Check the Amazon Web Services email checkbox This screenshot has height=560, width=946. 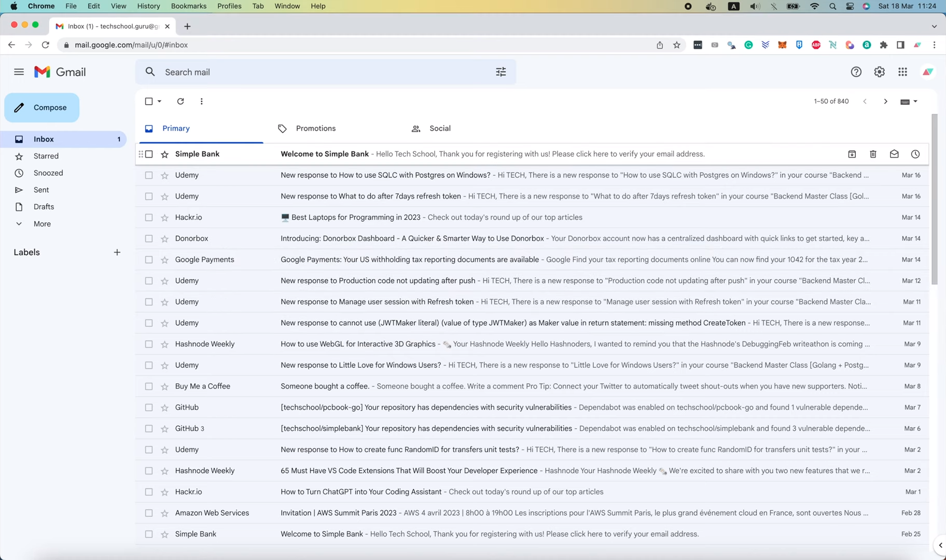pos(149,513)
